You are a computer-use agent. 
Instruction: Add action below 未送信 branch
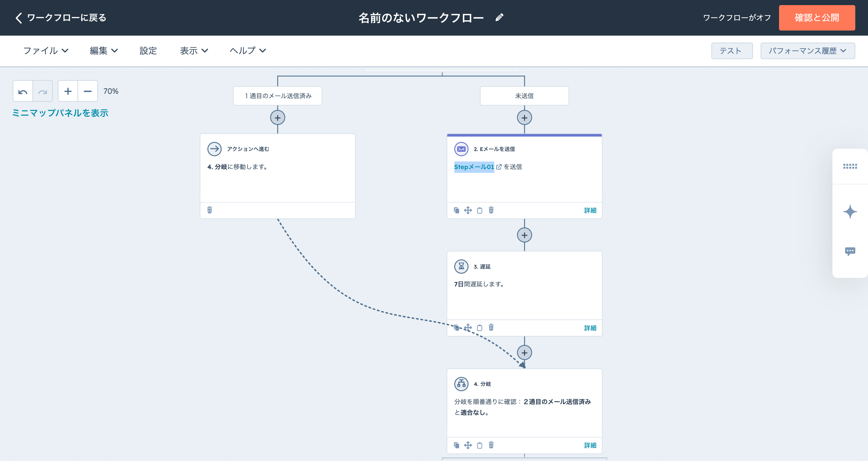[524, 118]
